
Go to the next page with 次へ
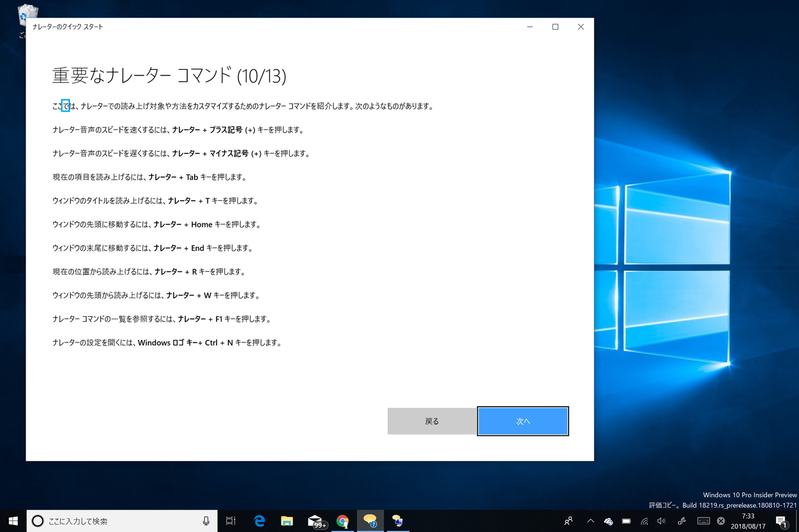[x=523, y=421]
